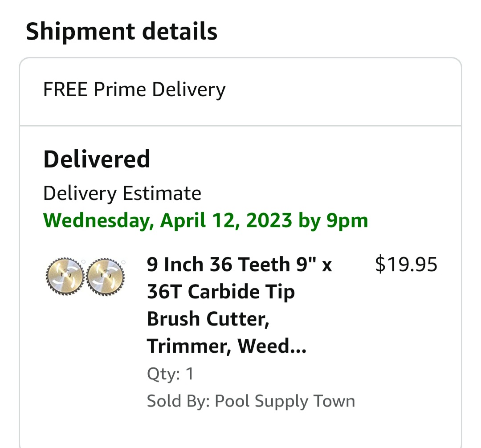Tap the Delivery Estimate label
Screen dimensions: 481x448
click(x=122, y=193)
